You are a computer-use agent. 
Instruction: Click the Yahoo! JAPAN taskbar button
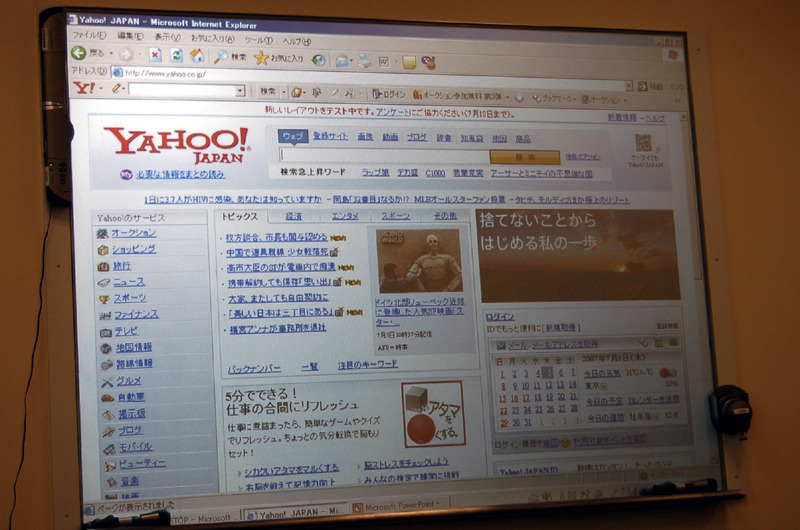click(x=294, y=513)
